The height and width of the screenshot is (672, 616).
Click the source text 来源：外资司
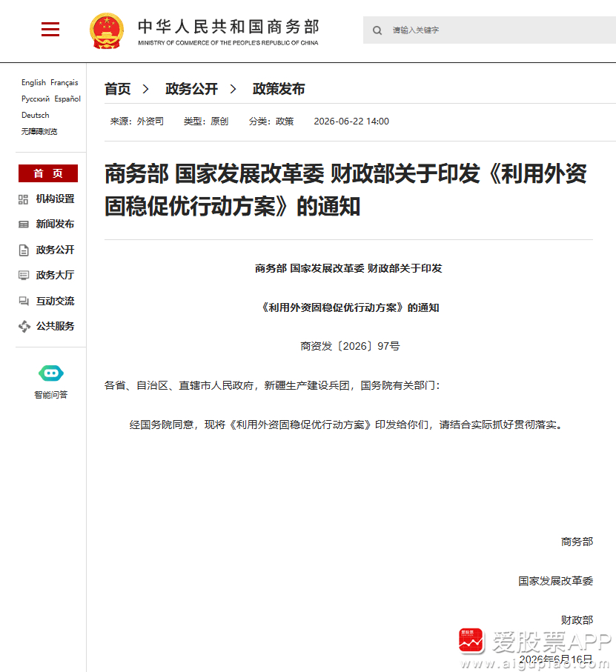coord(136,122)
